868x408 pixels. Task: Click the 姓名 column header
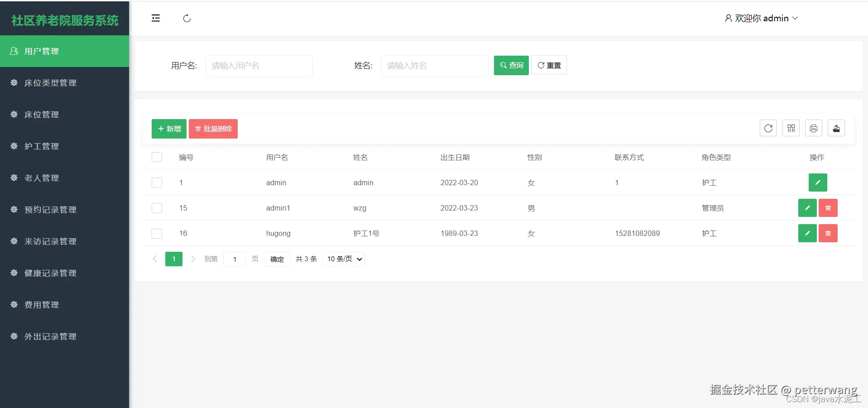coord(360,157)
